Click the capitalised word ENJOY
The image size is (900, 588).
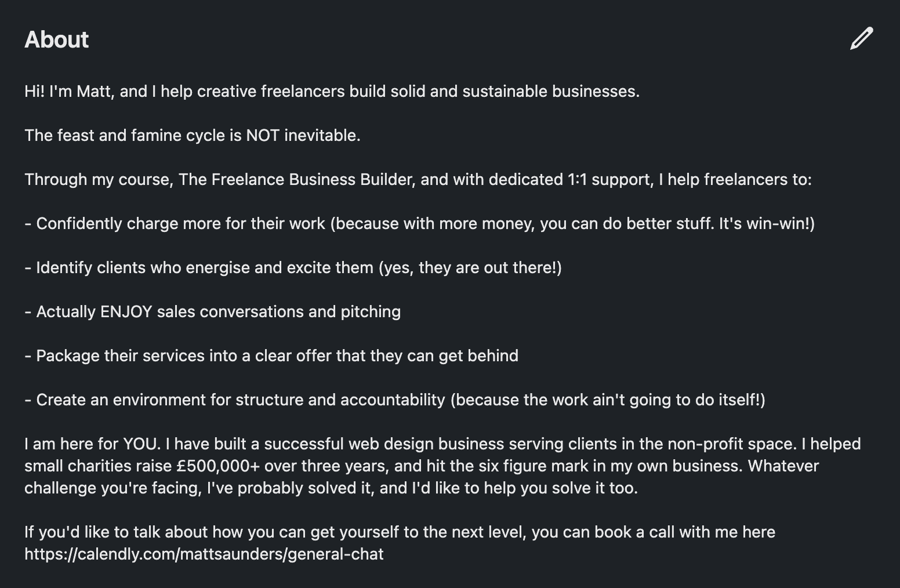126,311
